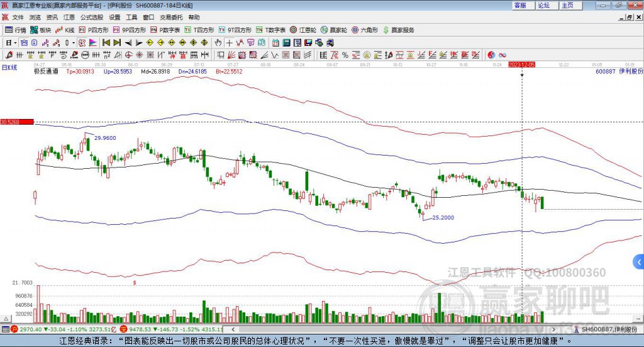The height and width of the screenshot is (347, 644).
Task: Select the circled crosshair target tool
Action: point(128,55)
